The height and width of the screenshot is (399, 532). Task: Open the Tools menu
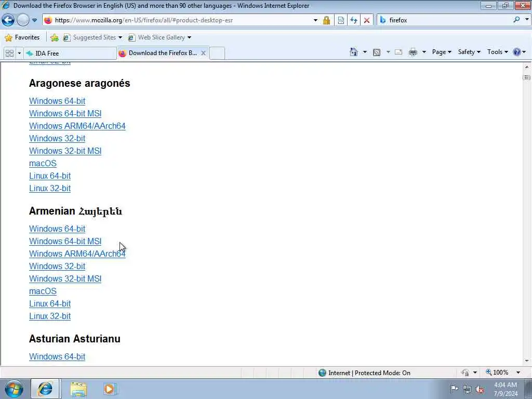coord(497,52)
